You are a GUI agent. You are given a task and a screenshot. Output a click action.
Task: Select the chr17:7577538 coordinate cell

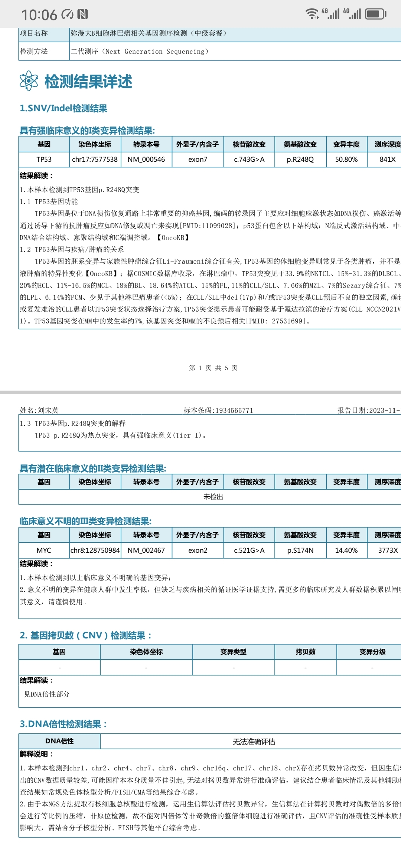(x=95, y=160)
